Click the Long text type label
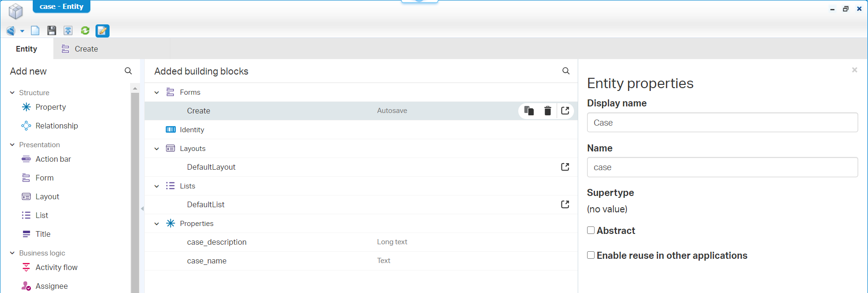The width and height of the screenshot is (868, 293). click(392, 242)
